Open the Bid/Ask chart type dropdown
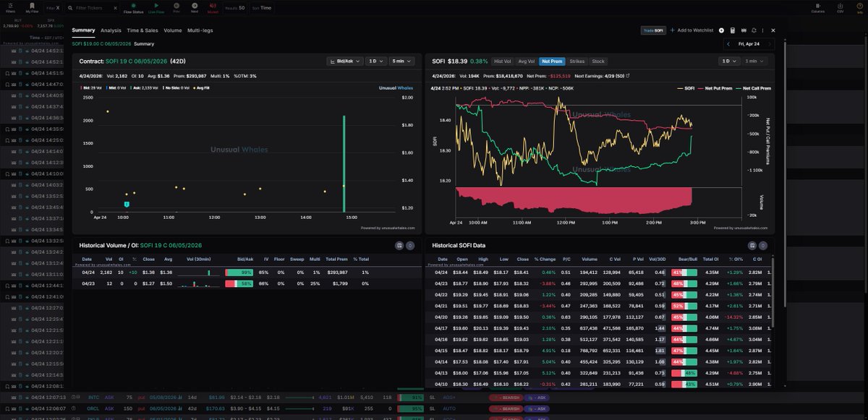 coord(344,61)
